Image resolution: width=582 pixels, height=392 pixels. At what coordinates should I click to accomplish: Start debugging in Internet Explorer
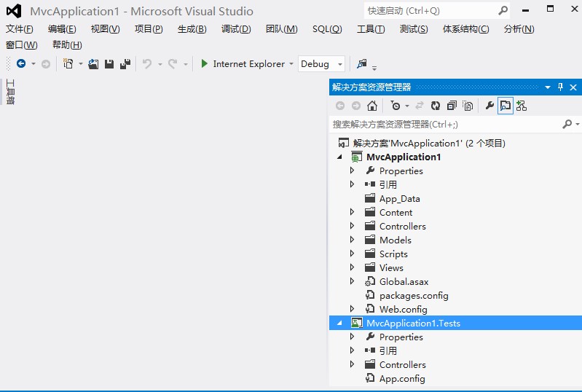pos(249,64)
